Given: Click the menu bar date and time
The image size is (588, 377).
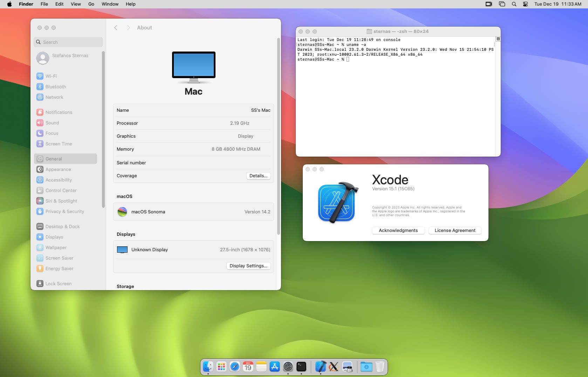Looking at the screenshot, I should [558, 4].
